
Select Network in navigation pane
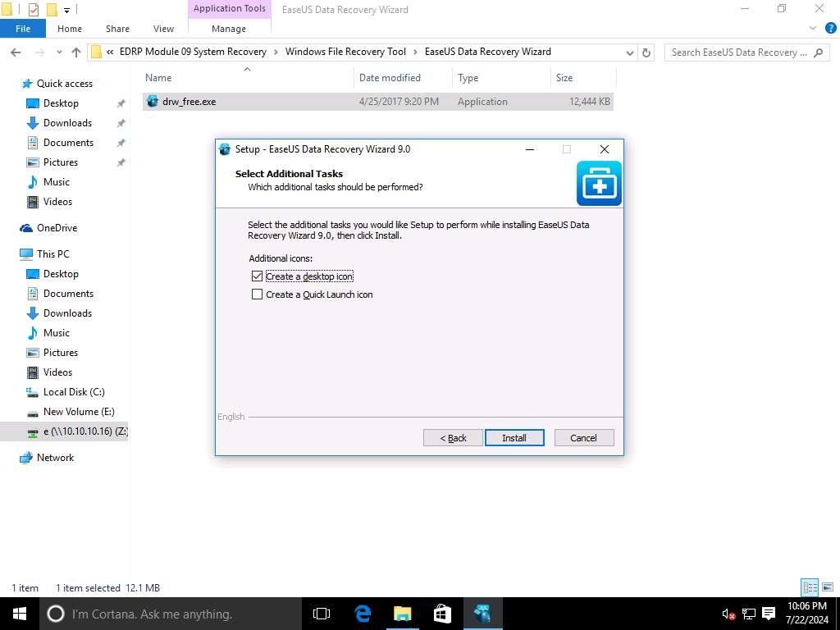55,458
